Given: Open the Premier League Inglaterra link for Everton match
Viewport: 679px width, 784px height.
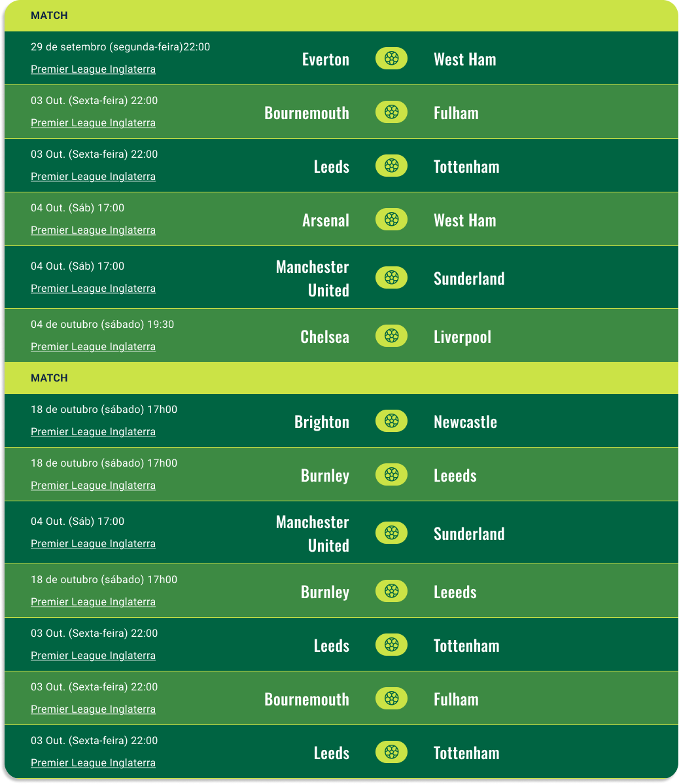Looking at the screenshot, I should tap(93, 69).
